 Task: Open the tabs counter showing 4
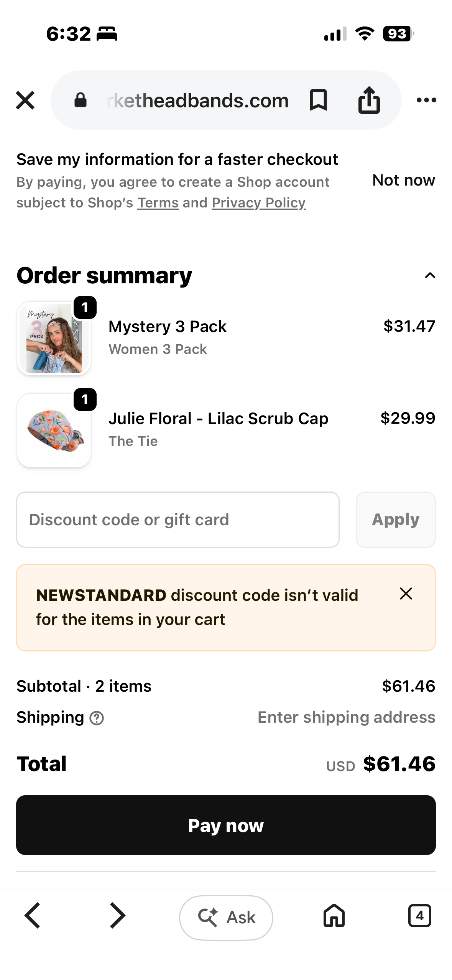[x=420, y=916]
